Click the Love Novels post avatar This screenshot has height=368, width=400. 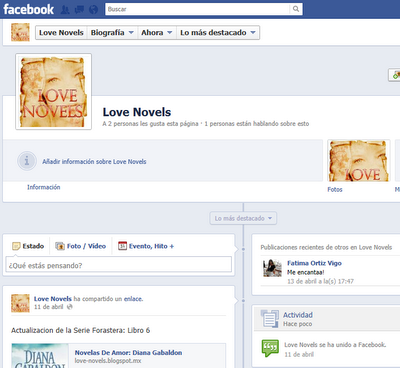tap(20, 303)
